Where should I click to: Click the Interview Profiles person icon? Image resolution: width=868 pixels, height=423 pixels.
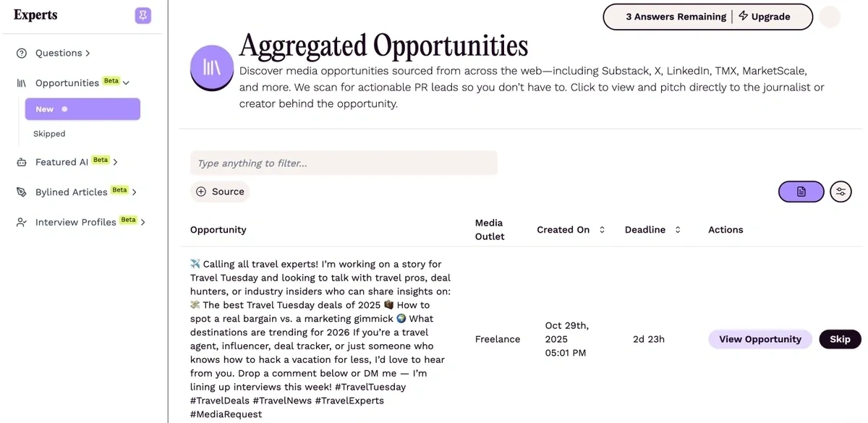point(22,223)
